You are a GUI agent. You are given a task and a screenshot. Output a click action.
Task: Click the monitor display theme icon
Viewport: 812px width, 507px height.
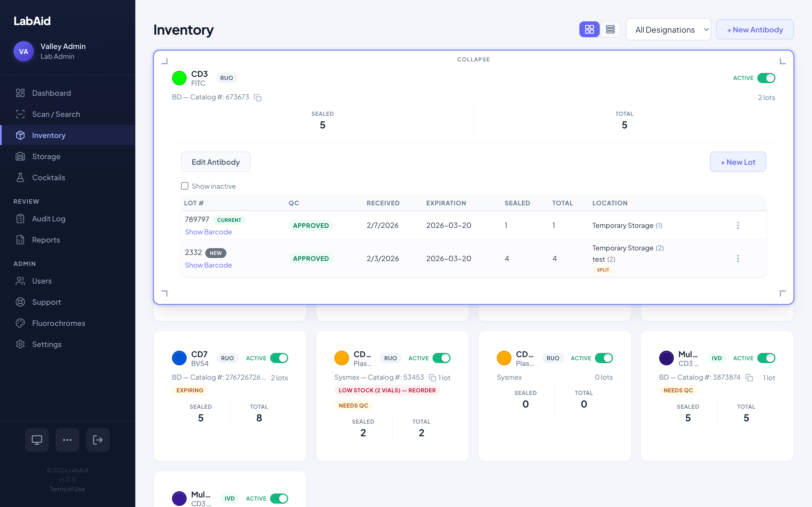tap(37, 440)
